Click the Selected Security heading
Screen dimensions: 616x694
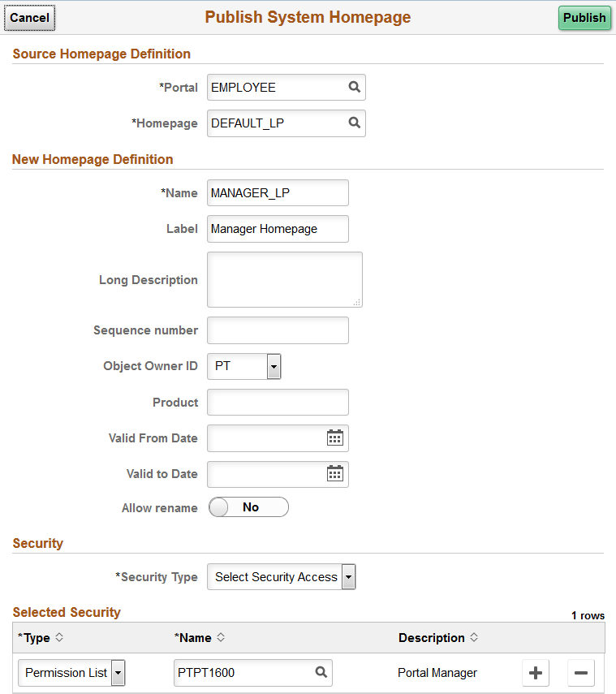(x=67, y=612)
